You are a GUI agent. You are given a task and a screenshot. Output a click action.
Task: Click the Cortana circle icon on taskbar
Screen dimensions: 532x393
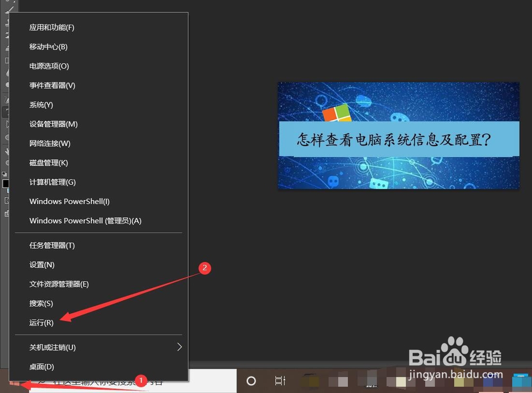click(250, 381)
